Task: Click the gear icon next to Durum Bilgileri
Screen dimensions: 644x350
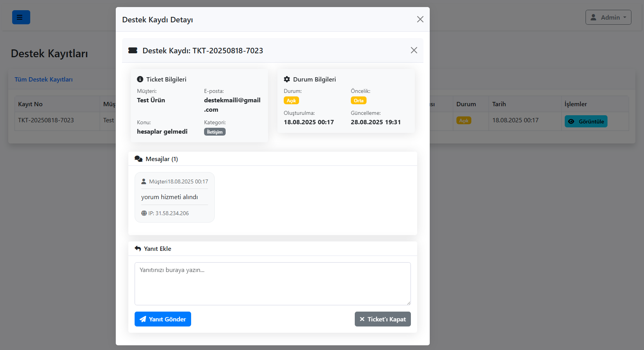Action: [287, 79]
